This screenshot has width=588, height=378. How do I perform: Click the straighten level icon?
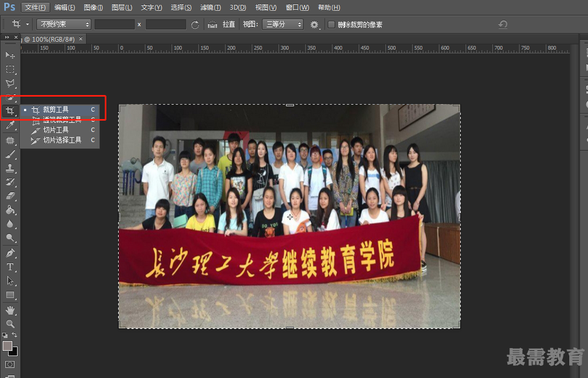pyautogui.click(x=213, y=25)
